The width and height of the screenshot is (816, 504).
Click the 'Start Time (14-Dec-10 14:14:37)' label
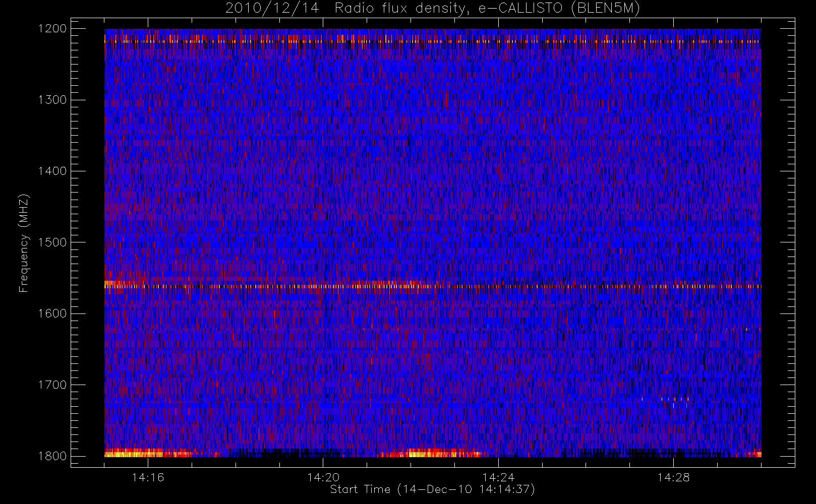pyautogui.click(x=432, y=489)
